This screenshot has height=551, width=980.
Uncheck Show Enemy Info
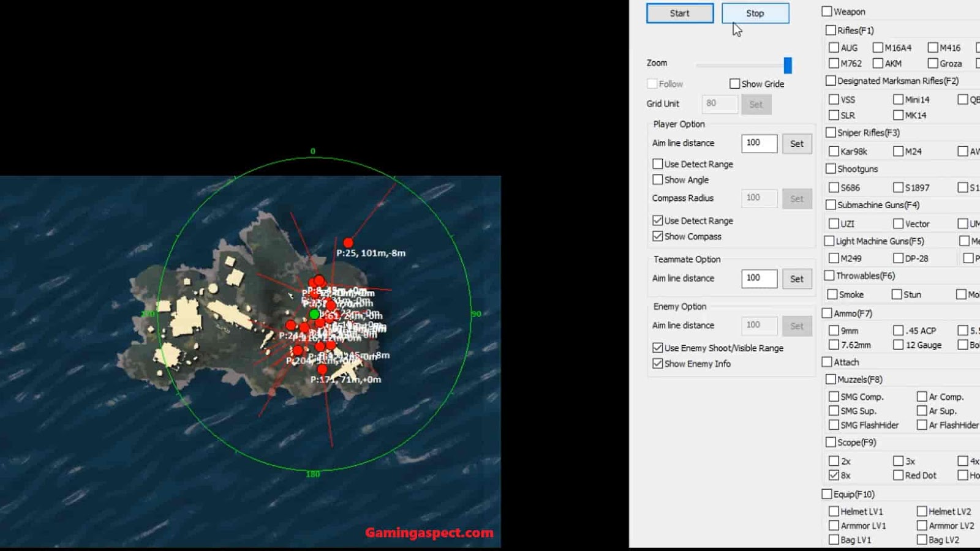(x=658, y=364)
